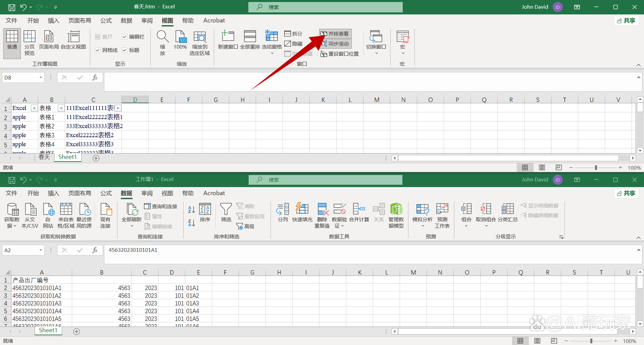Set zoom to 100% icon in View ribbon

click(x=180, y=40)
